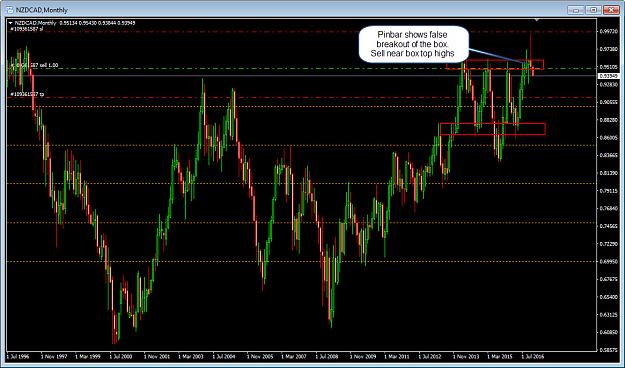Click the '1 Mar 2007' date label
625x368 pixels.
295,356
